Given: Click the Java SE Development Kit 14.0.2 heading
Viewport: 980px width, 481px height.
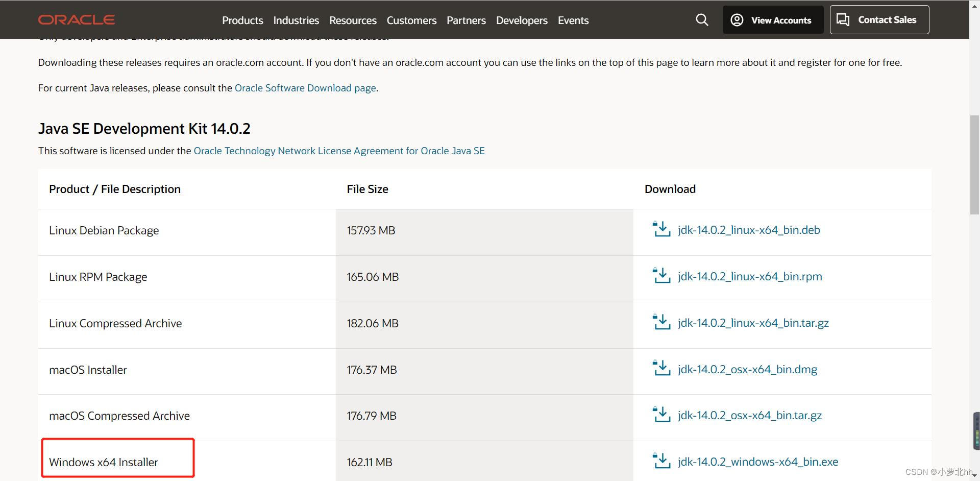Looking at the screenshot, I should 144,128.
